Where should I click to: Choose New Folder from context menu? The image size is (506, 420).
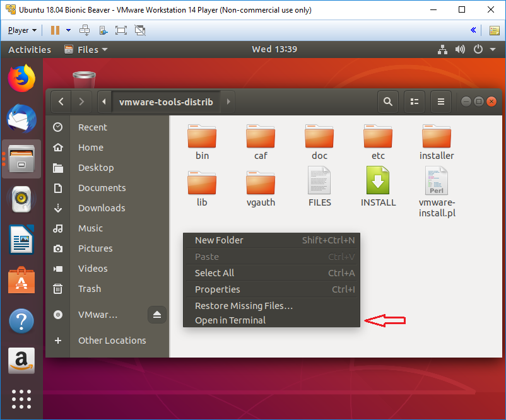coord(272,240)
